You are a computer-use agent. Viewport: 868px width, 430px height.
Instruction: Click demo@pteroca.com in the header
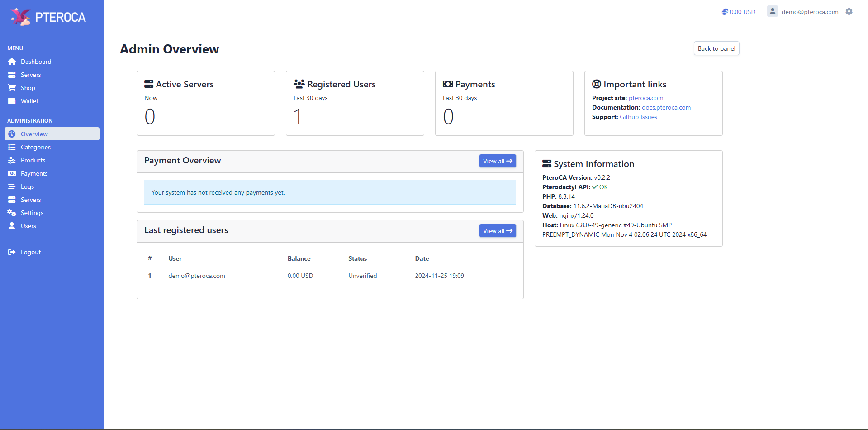pyautogui.click(x=810, y=12)
